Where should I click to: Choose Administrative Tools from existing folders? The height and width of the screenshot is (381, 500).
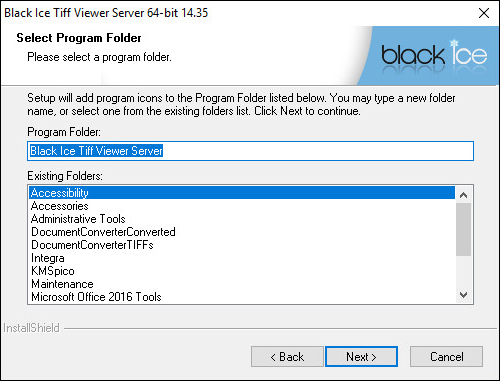click(242, 219)
